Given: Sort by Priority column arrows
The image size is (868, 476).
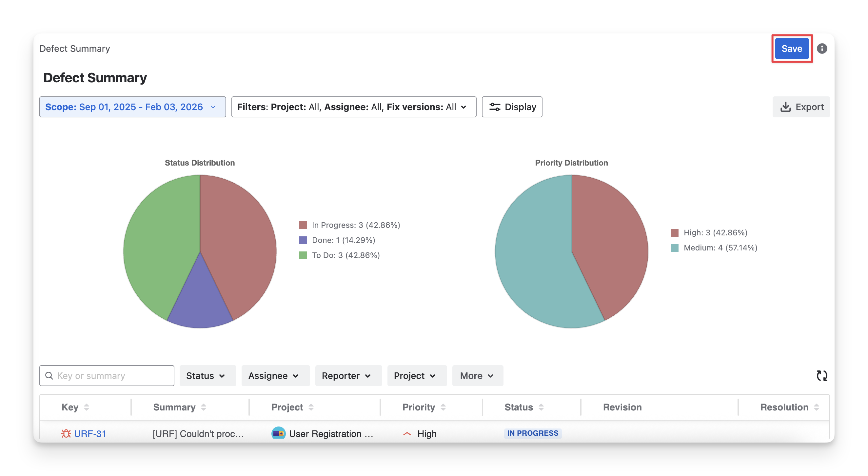Looking at the screenshot, I should (443, 407).
